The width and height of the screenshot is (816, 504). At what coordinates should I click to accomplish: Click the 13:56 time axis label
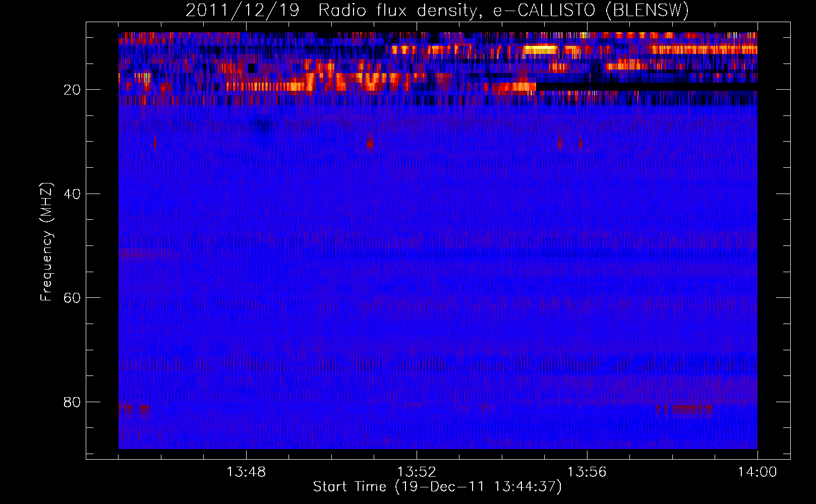click(587, 472)
